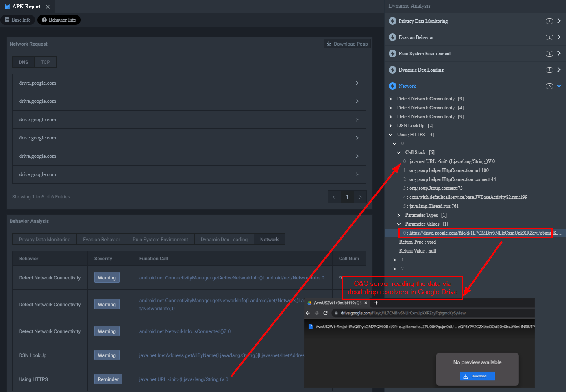Expand Evasion Behavior section chevron
The height and width of the screenshot is (392, 566).
tap(559, 37)
